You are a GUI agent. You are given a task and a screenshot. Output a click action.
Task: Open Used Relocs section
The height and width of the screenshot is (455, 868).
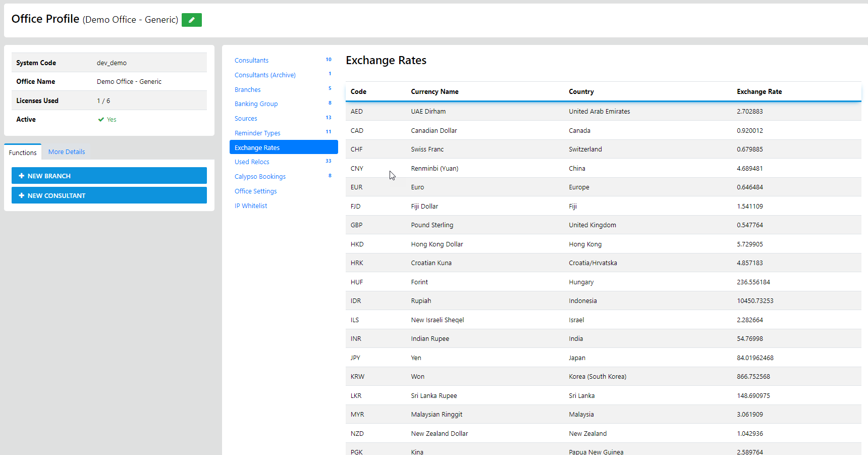(252, 162)
